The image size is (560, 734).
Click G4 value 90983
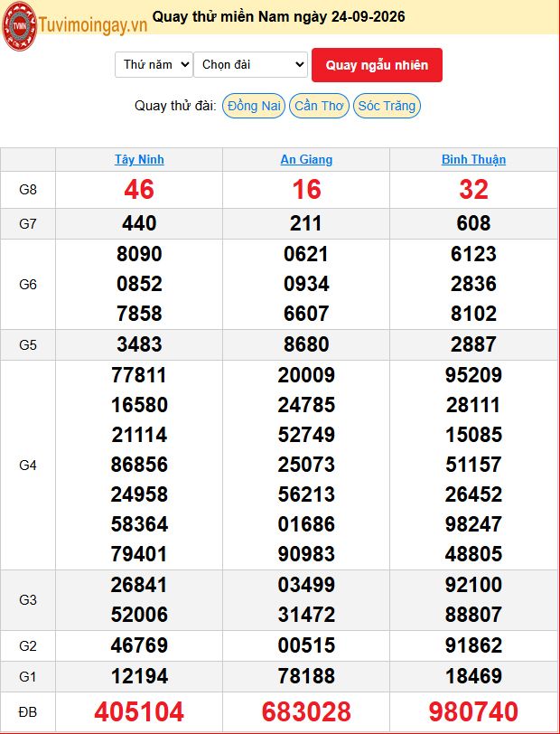(x=306, y=554)
